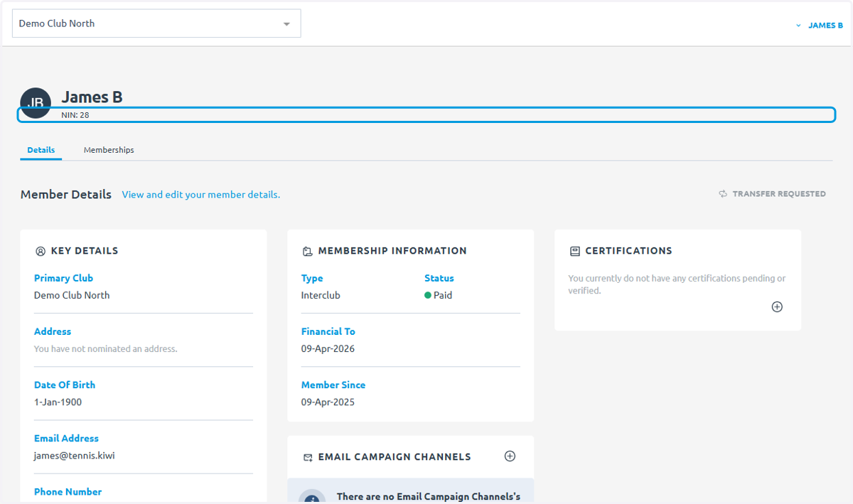853x504 pixels.
Task: Select the date of birth value 1-Jan-1900
Action: tap(58, 402)
